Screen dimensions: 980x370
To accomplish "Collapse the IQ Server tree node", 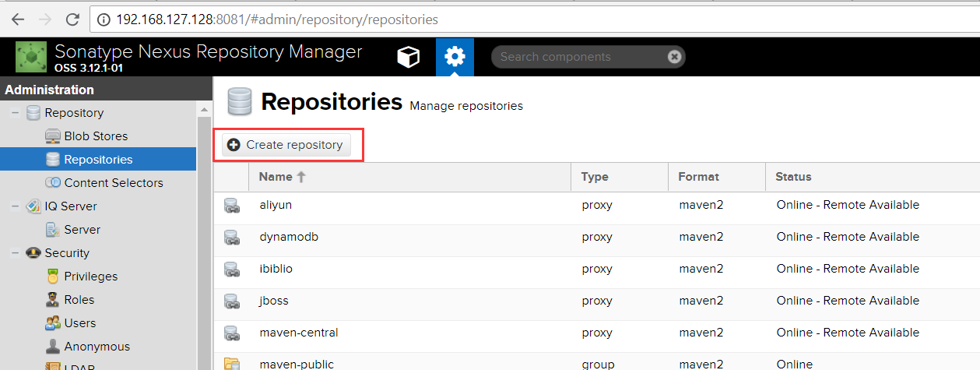I will click(15, 206).
